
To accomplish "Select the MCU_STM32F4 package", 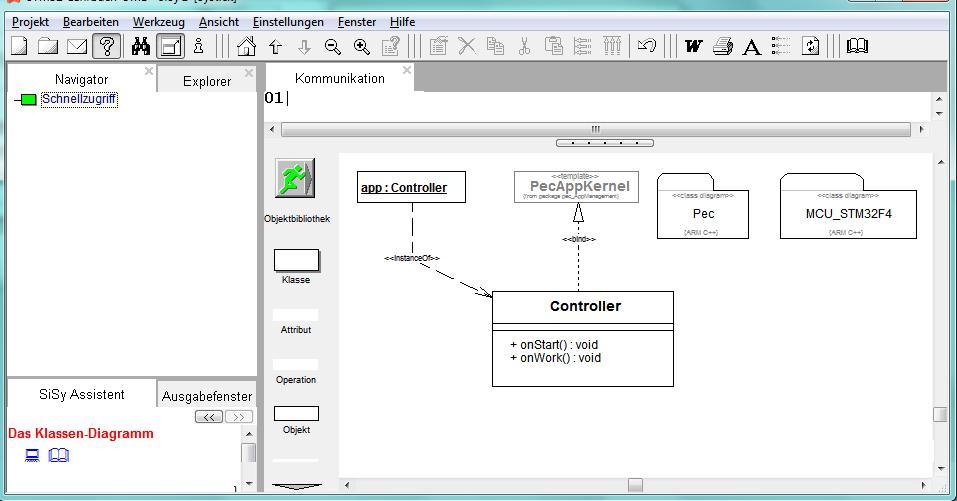I will click(x=848, y=206).
